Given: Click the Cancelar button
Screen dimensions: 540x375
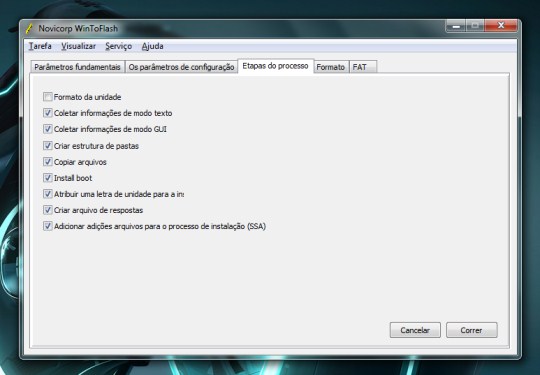Looking at the screenshot, I should pos(415,330).
